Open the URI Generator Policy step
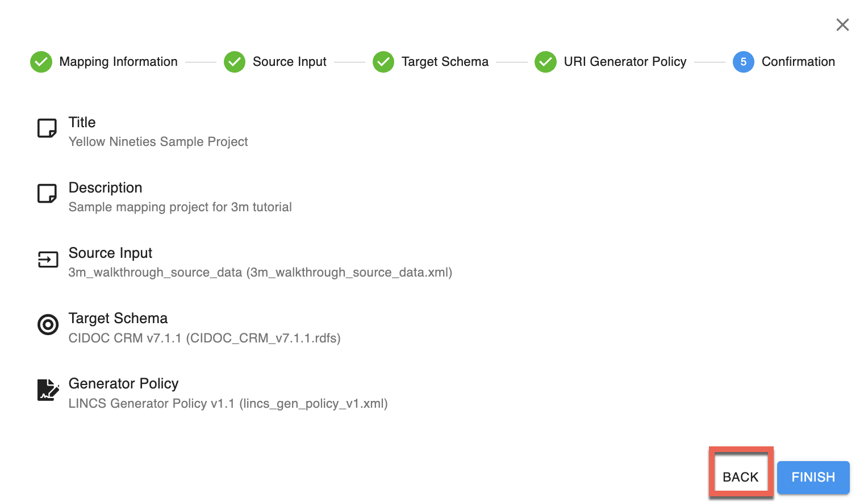The height and width of the screenshot is (502, 868). tap(625, 62)
